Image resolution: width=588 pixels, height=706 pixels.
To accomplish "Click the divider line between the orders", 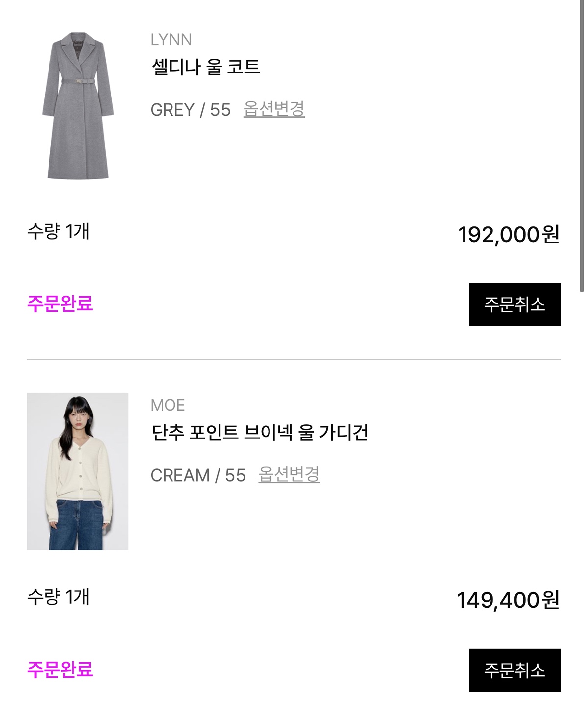I will click(x=294, y=360).
